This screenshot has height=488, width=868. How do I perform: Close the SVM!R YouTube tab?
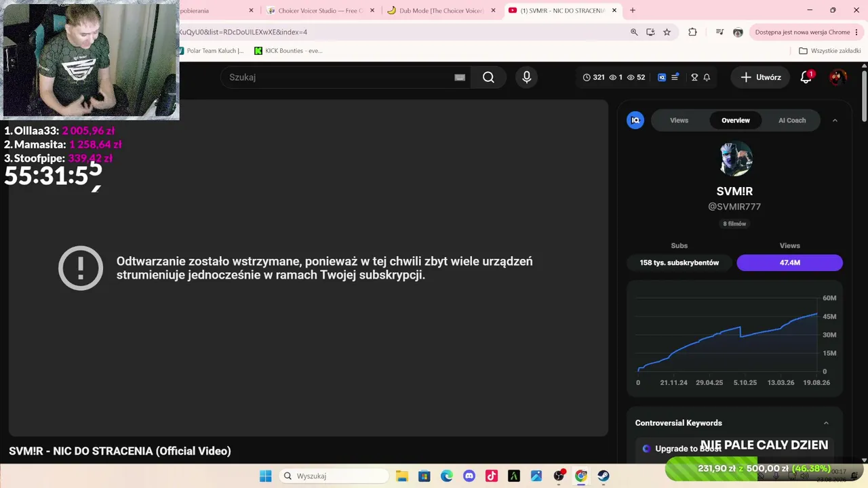[x=614, y=11]
